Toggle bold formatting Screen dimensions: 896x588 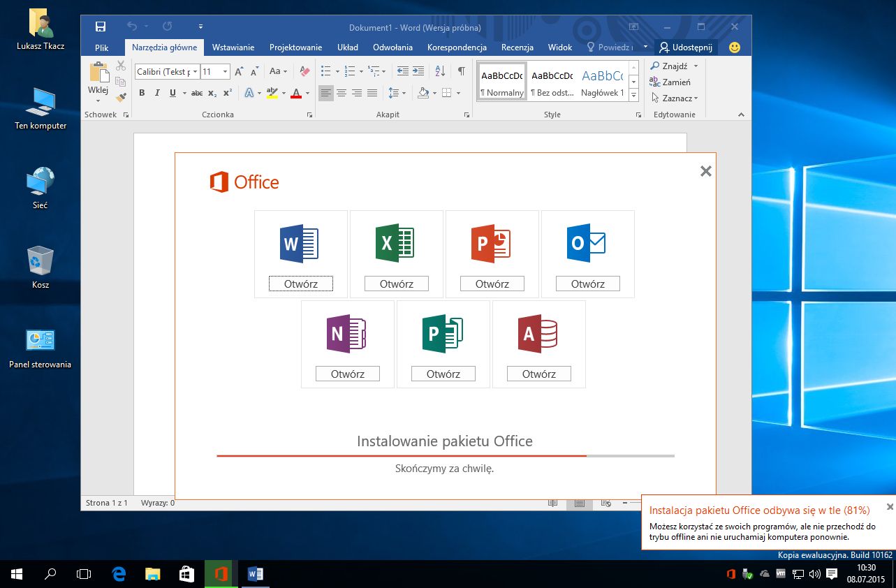pos(142,93)
